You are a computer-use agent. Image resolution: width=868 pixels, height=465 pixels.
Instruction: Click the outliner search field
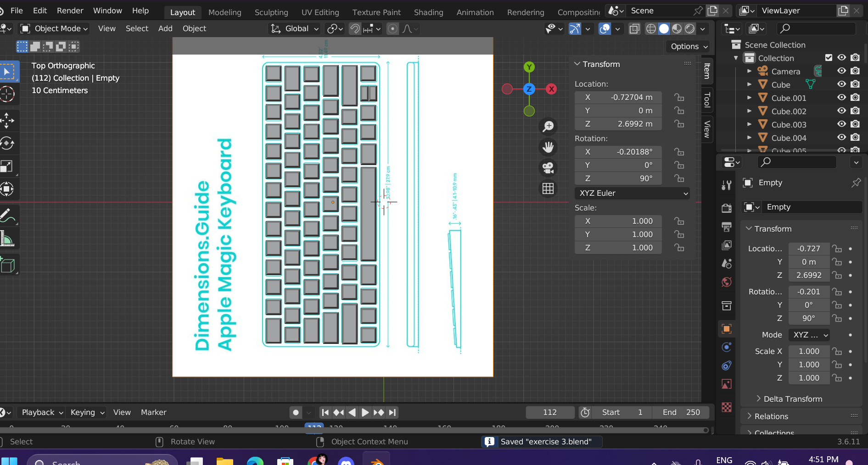[817, 28]
